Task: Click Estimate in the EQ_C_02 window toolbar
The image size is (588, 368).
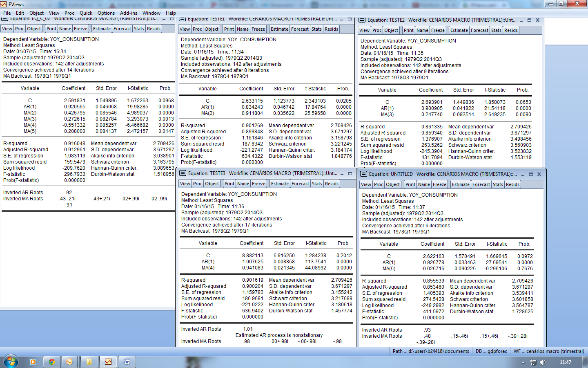Action: pos(102,29)
